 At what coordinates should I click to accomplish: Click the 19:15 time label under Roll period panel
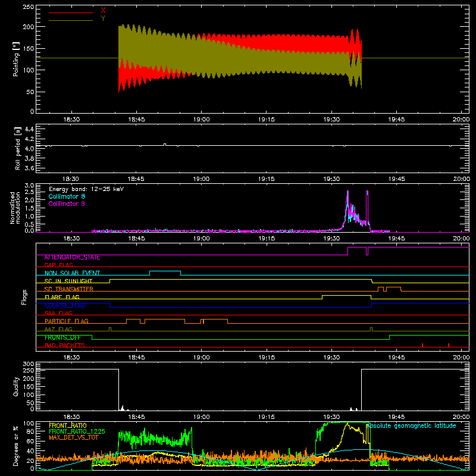tap(266, 179)
